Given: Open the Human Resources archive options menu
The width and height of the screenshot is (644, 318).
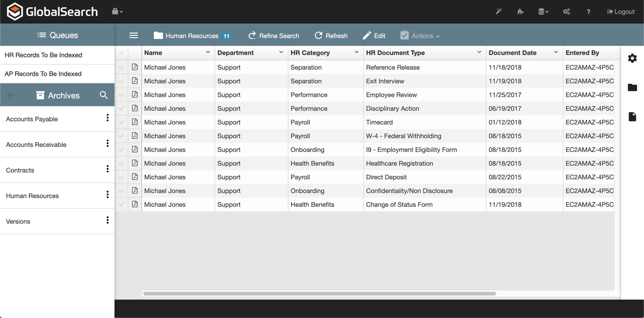Looking at the screenshot, I should click(x=108, y=195).
